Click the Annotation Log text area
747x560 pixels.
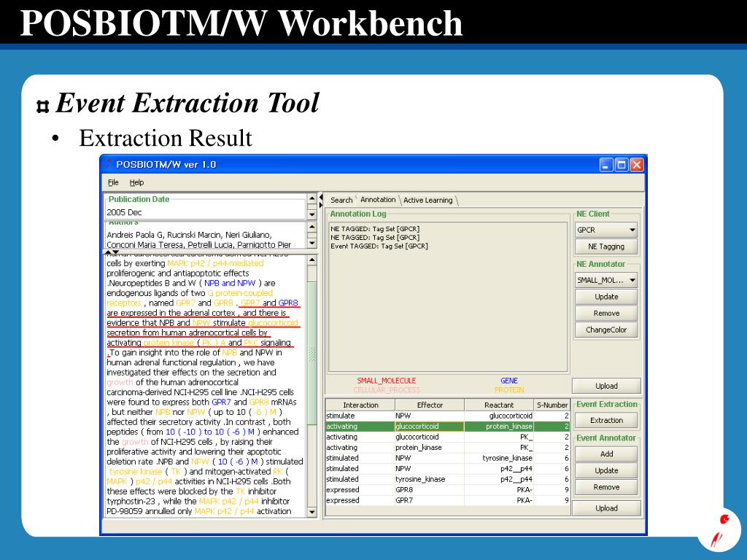point(448,296)
